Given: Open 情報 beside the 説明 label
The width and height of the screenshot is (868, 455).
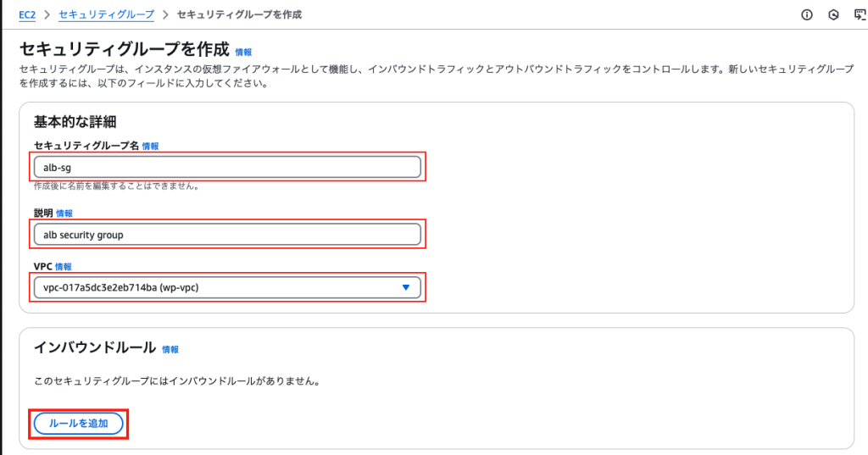Looking at the screenshot, I should (64, 214).
